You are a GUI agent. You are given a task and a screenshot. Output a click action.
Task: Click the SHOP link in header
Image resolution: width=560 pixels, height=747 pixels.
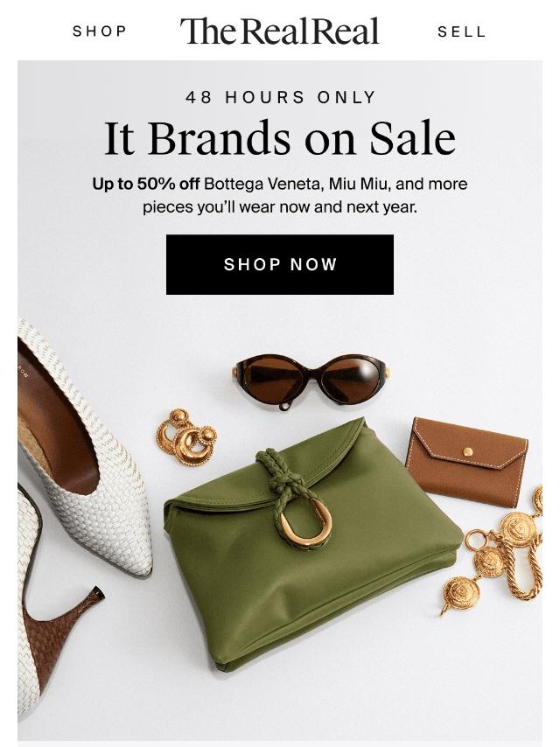pos(100,31)
